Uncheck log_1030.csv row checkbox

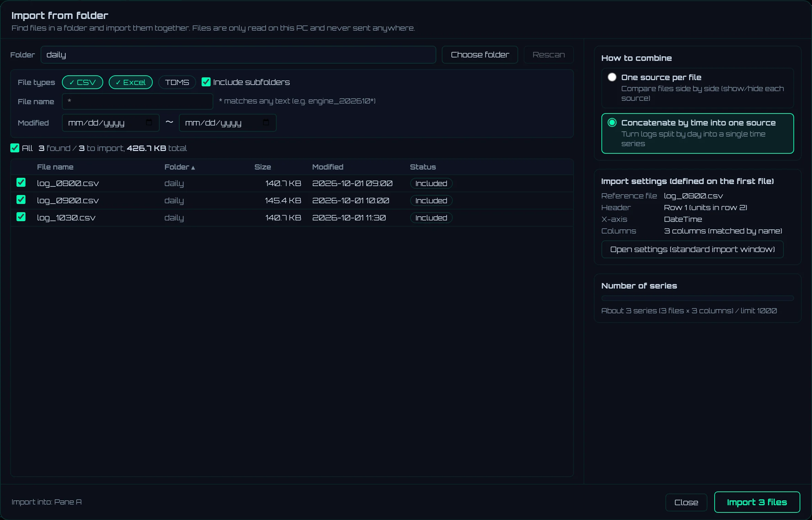pos(21,217)
